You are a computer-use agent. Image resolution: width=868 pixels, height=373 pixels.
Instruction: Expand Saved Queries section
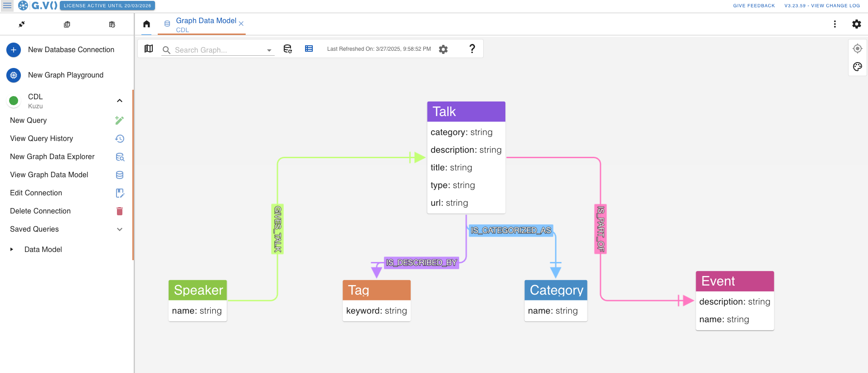coord(120,229)
